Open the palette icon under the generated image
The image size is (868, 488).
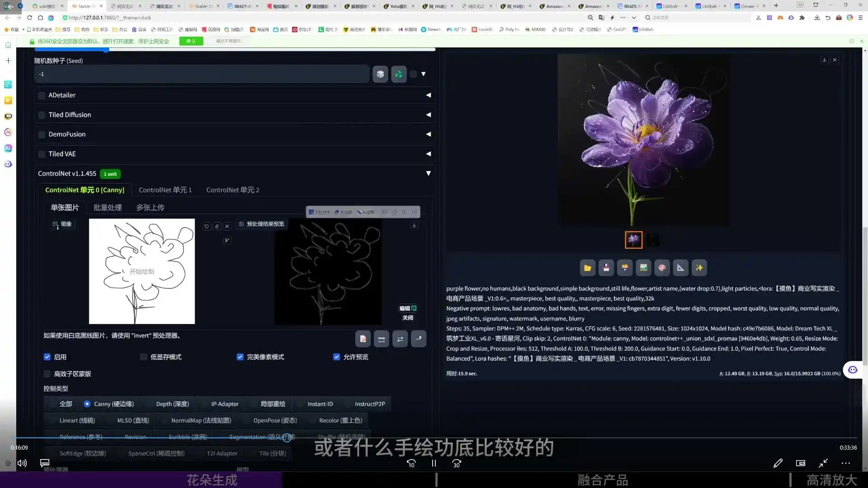click(662, 267)
